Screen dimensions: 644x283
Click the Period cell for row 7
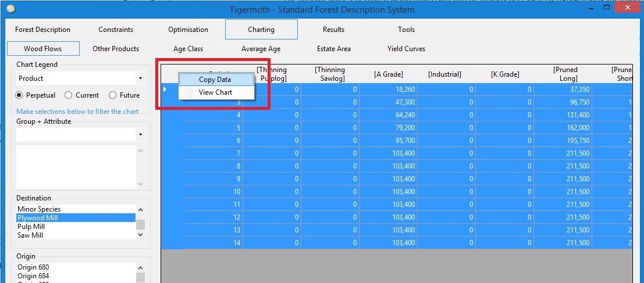(x=214, y=153)
